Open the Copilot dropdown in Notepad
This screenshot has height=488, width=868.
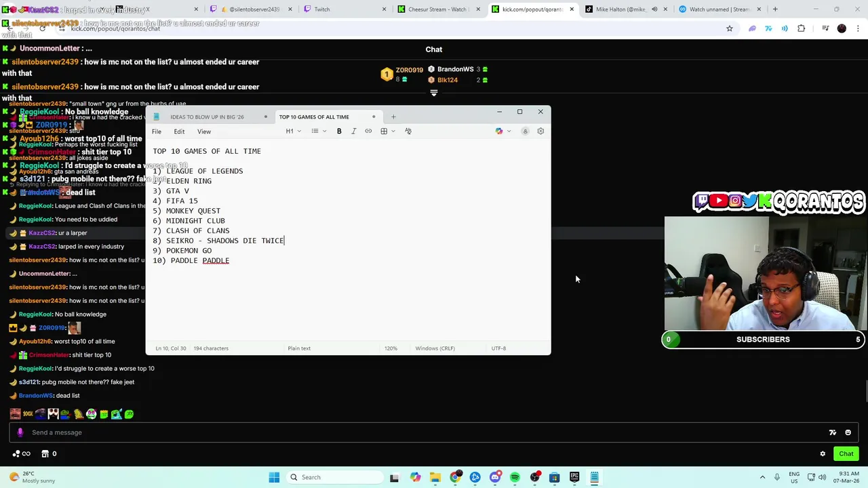tap(502, 131)
